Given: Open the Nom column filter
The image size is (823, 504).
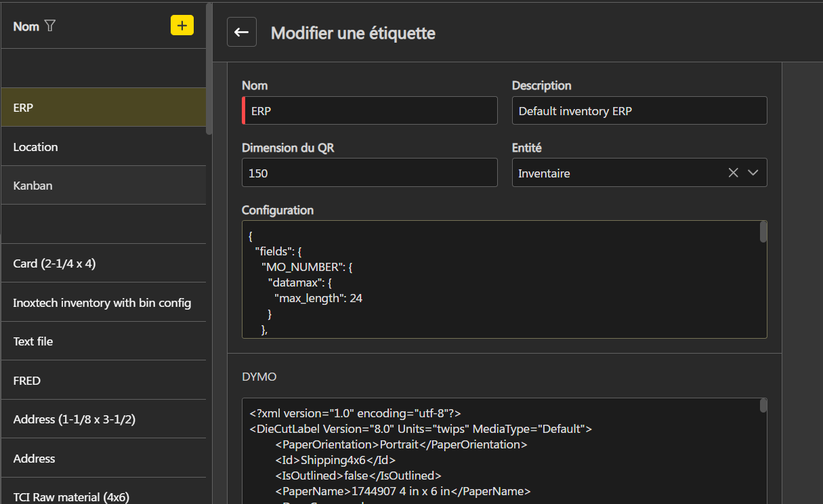Looking at the screenshot, I should 50,26.
